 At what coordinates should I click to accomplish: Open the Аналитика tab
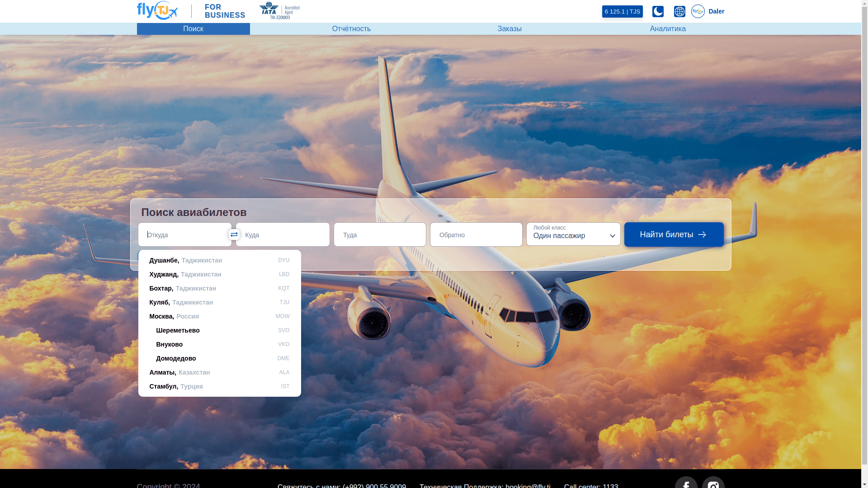click(x=668, y=29)
